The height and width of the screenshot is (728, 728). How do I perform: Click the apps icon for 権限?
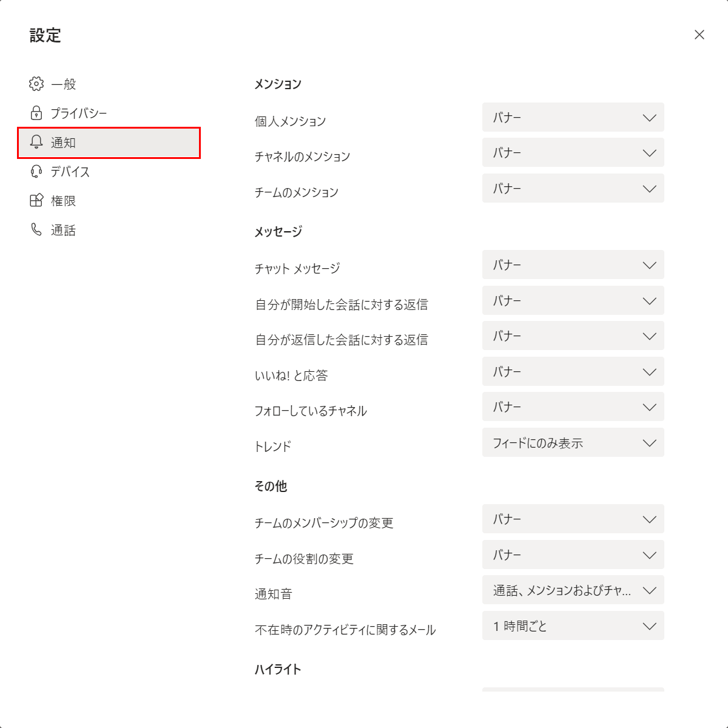click(x=36, y=200)
